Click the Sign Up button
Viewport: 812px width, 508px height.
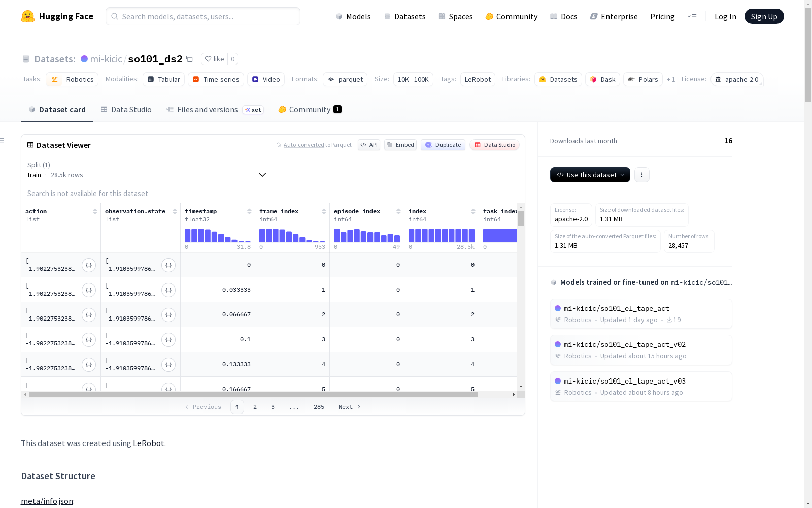pyautogui.click(x=764, y=16)
